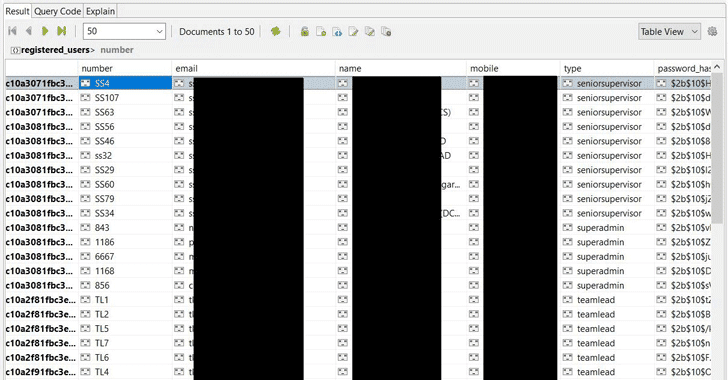The width and height of the screenshot is (728, 380).
Task: Click the registered_users collection breadcrumb icon
Action: tap(15, 50)
